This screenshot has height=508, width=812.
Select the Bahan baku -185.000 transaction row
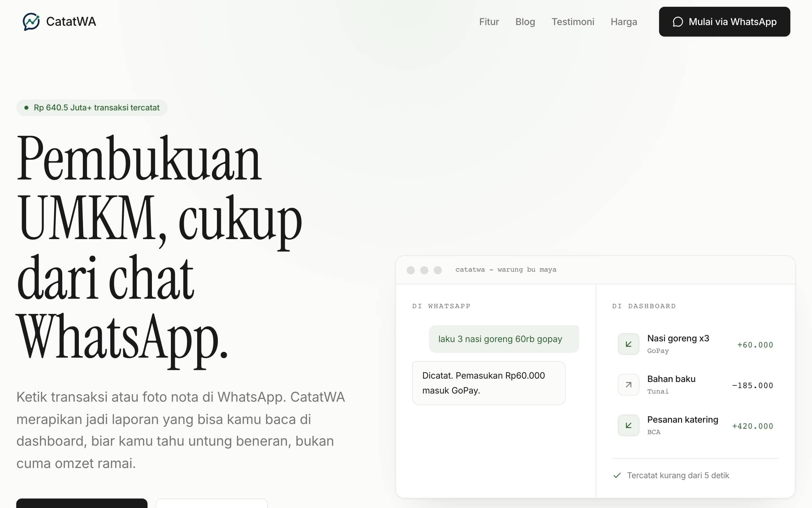[x=695, y=385]
